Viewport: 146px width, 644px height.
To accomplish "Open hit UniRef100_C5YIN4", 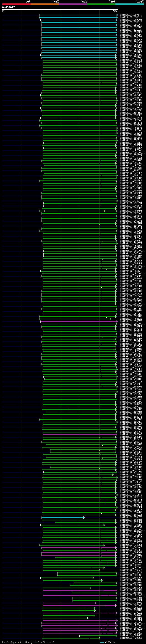I will pos(131,223).
